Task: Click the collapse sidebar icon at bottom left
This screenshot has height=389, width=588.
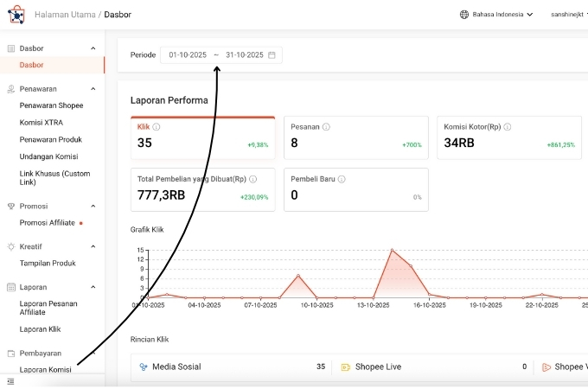Action: point(10,381)
